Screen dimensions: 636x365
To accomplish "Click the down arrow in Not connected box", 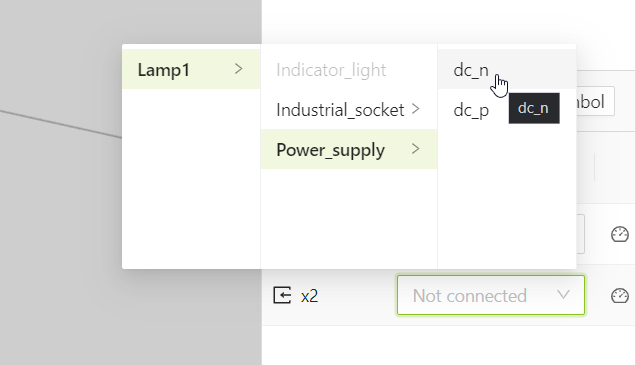I will click(563, 295).
